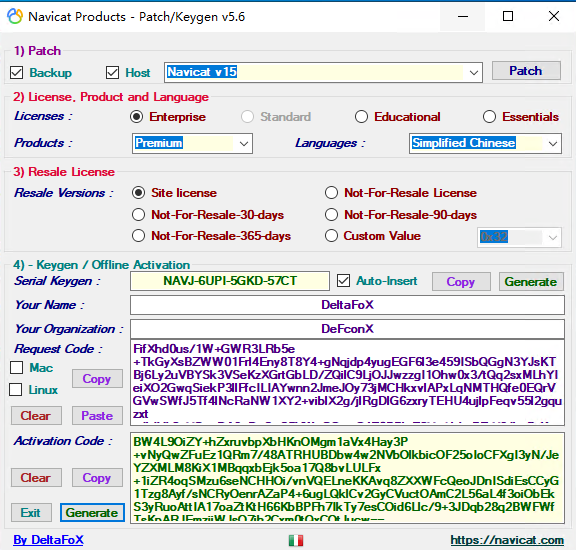This screenshot has width=576, height=550.
Task: Close the Patch/Keygen window
Action: (x=554, y=17)
